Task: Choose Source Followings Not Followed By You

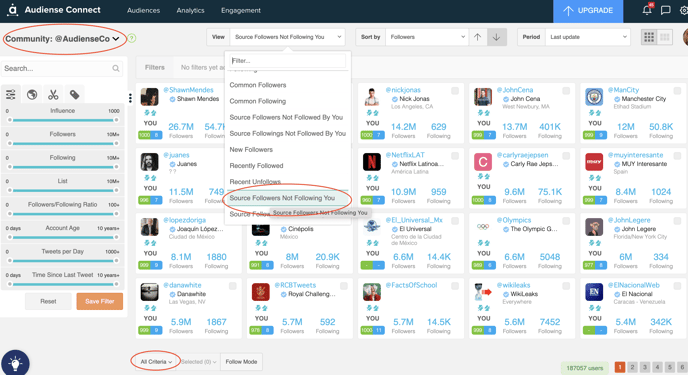Action: pyautogui.click(x=287, y=134)
